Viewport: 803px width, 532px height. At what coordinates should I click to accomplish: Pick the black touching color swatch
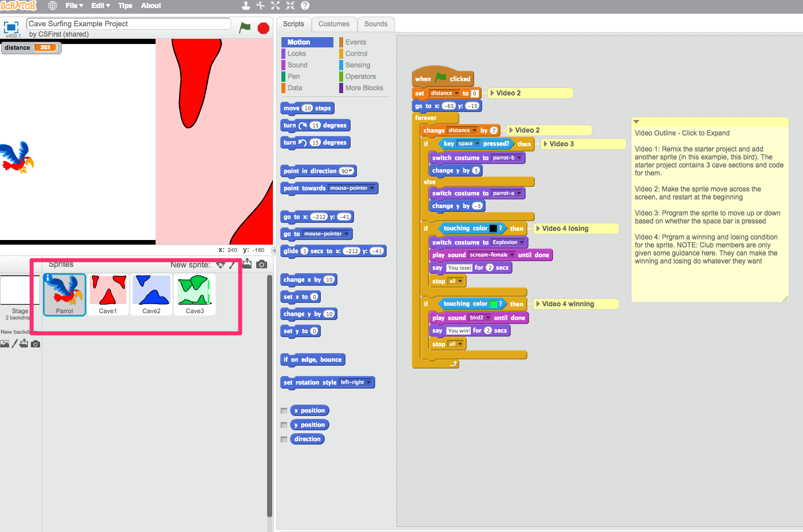[x=493, y=229]
